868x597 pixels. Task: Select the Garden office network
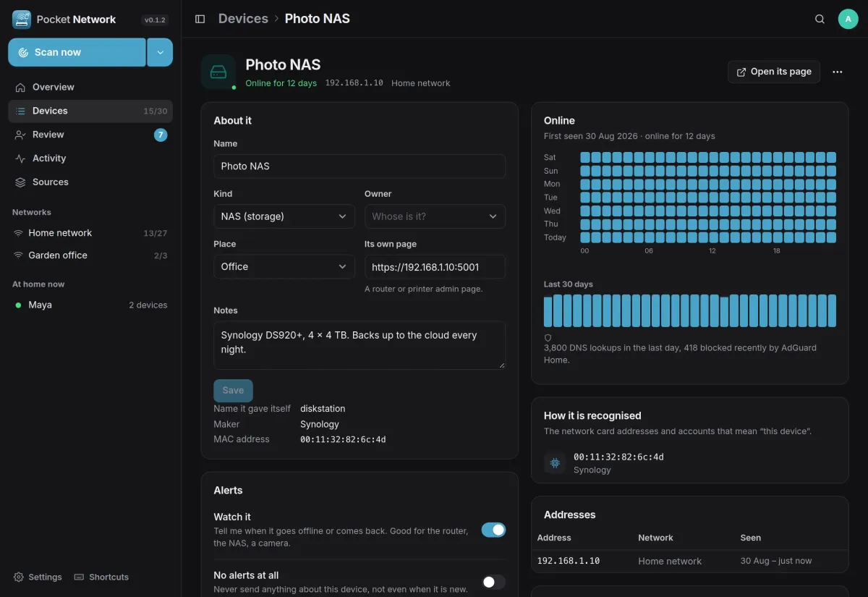[90, 255]
